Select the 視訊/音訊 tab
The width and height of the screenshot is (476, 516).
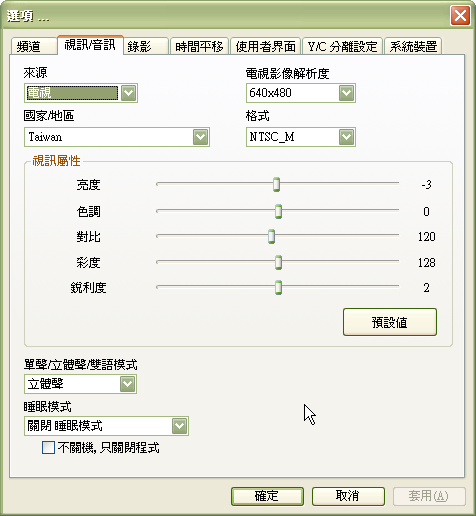(90, 45)
